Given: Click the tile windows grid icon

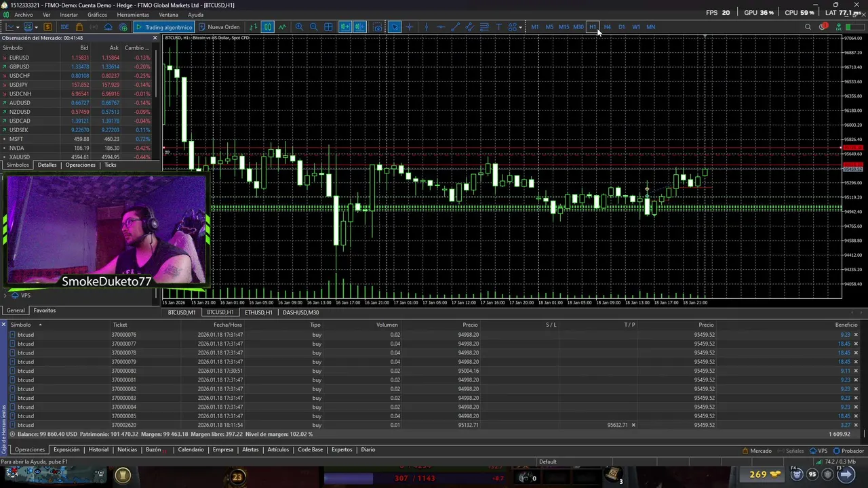Looking at the screenshot, I should point(328,27).
